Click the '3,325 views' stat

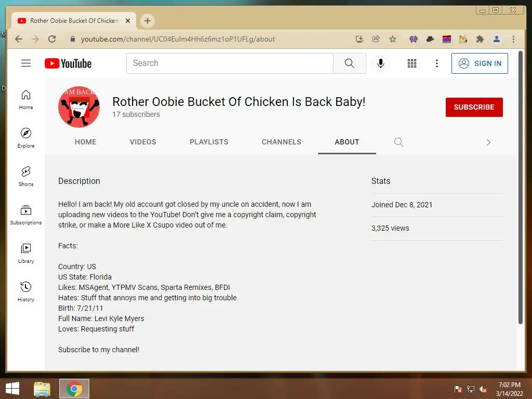click(390, 228)
